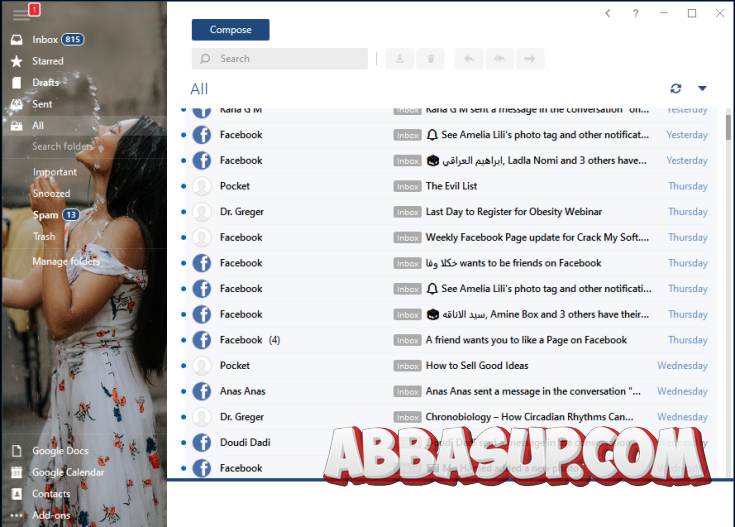
Task: Click the Reply arrow icon
Action: (x=469, y=59)
